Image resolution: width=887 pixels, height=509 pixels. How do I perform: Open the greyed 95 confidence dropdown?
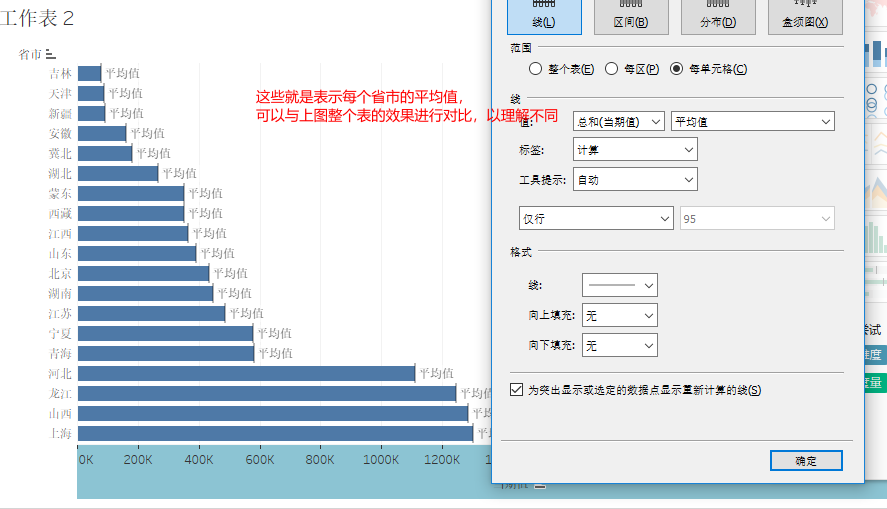(757, 218)
